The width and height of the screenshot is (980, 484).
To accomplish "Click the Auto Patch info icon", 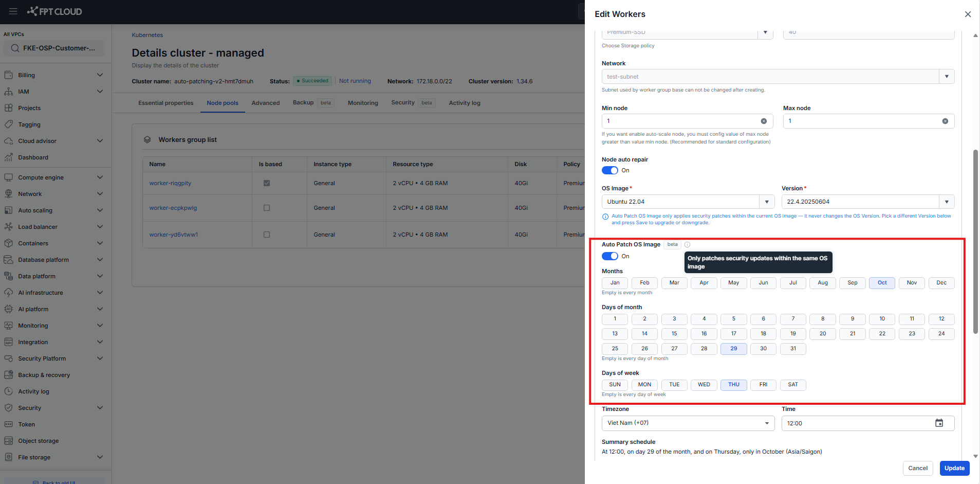I will point(687,245).
